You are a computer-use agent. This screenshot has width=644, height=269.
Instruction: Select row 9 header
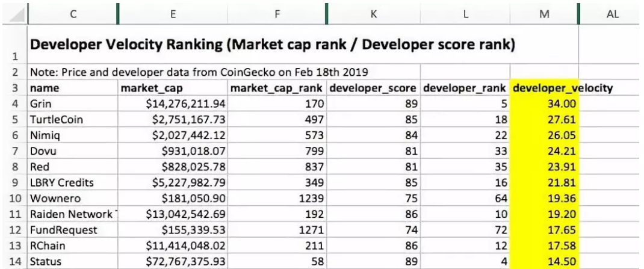point(16,182)
